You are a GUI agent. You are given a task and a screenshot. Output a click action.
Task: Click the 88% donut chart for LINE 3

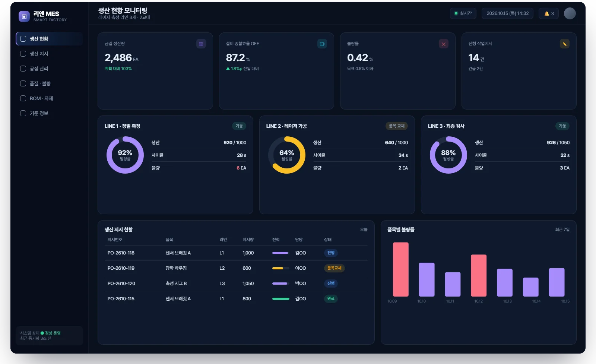[x=448, y=155]
